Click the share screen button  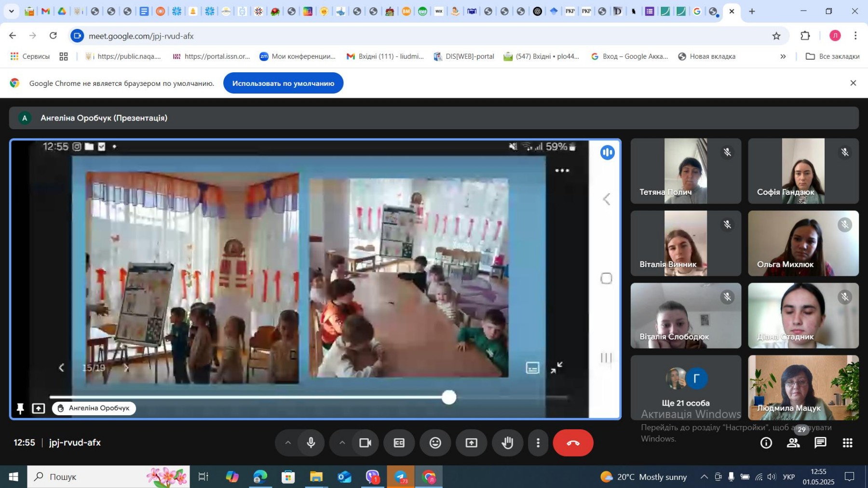point(471,443)
